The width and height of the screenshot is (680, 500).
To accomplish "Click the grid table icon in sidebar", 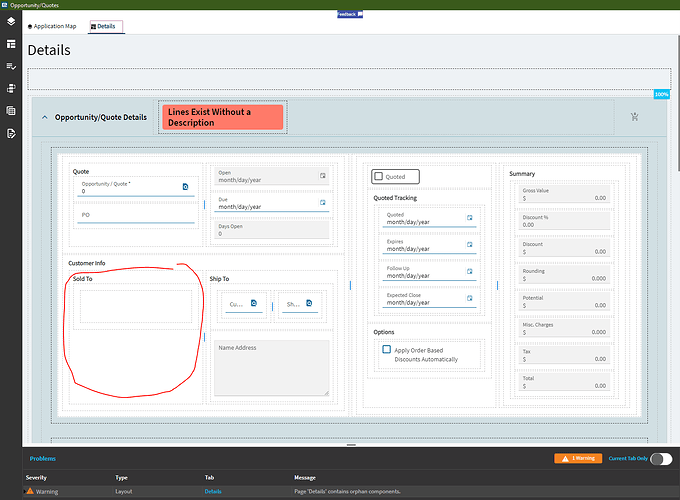I will click(11, 111).
